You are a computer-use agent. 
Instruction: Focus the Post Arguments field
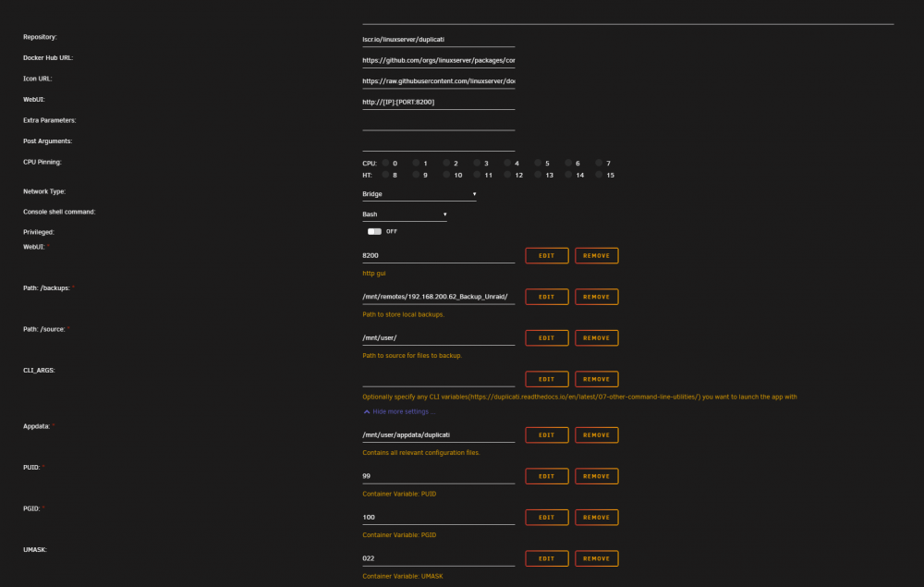pyautogui.click(x=438, y=144)
